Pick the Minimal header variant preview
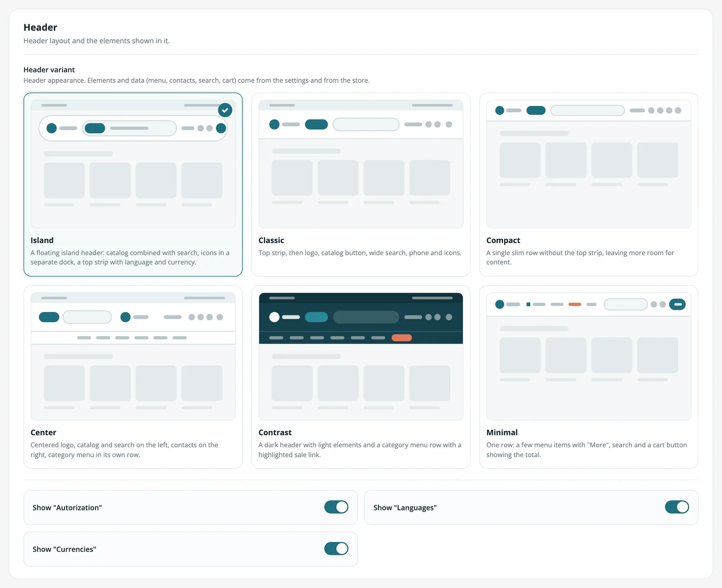 589,356
